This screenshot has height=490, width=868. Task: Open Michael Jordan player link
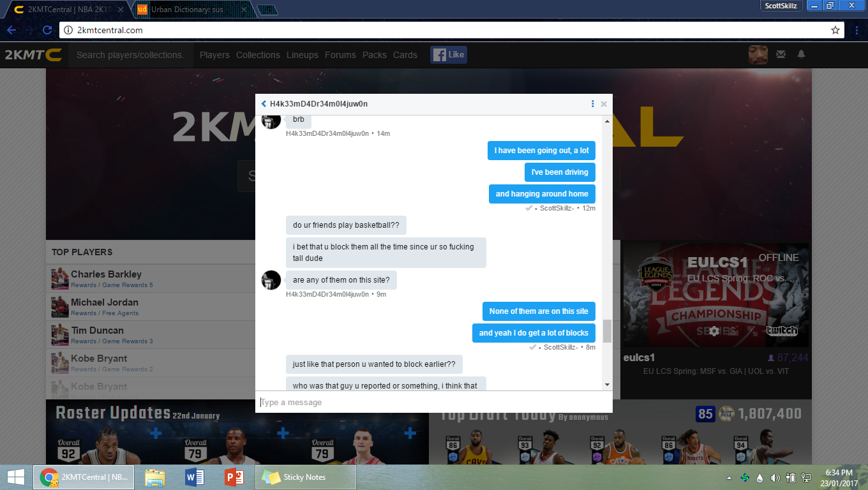coord(105,302)
